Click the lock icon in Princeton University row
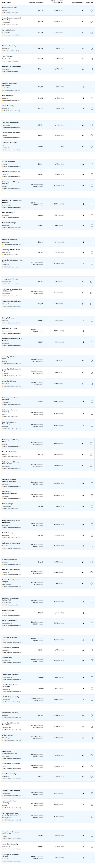This screenshot has width=95, height=868. pyautogui.click(x=83, y=10)
